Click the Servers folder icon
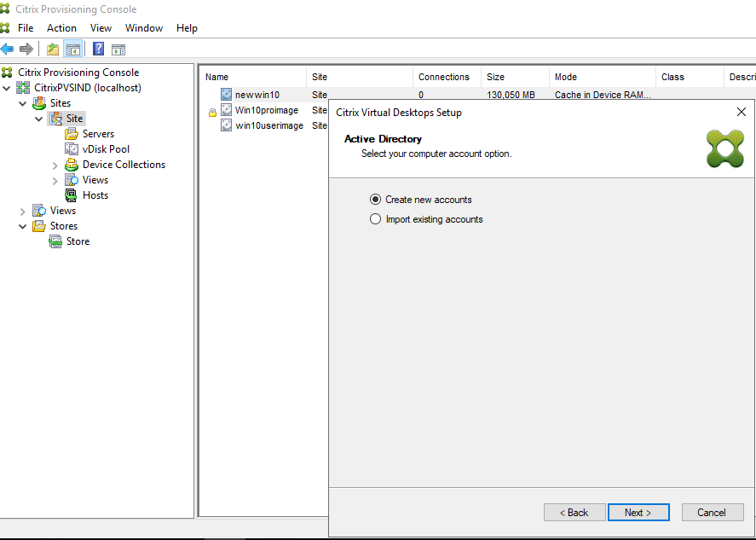The width and height of the screenshot is (756, 540). pyautogui.click(x=72, y=134)
